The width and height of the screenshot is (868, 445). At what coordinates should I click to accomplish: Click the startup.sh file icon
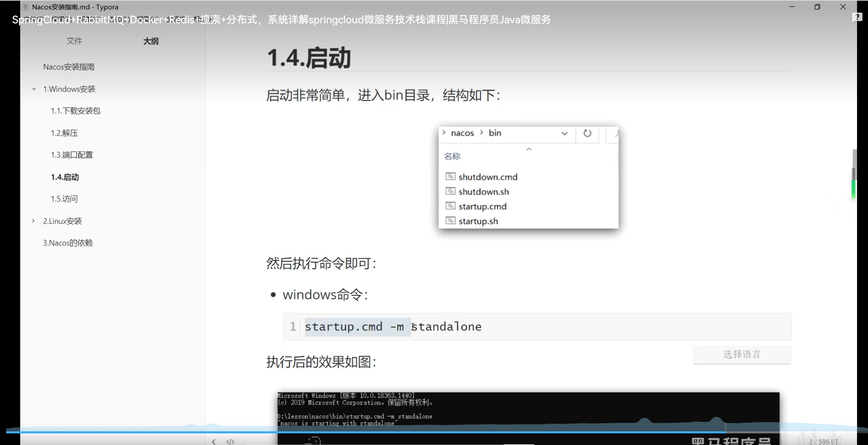[x=450, y=221]
